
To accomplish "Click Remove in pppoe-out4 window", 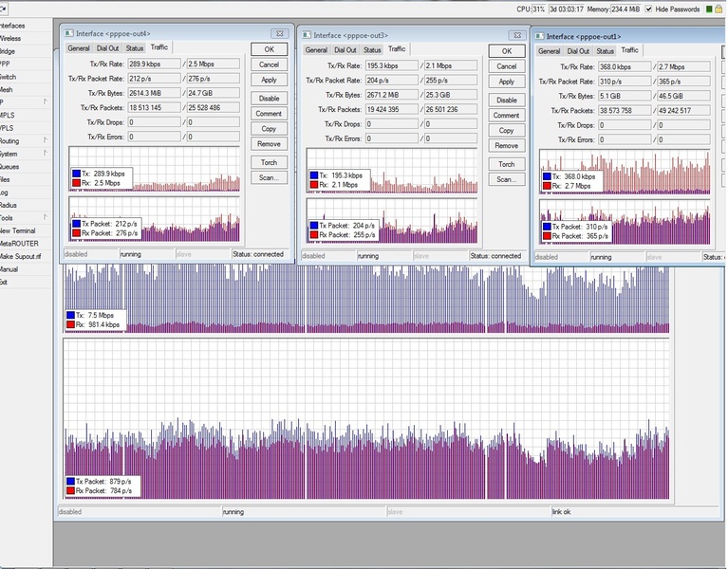I will [x=270, y=144].
